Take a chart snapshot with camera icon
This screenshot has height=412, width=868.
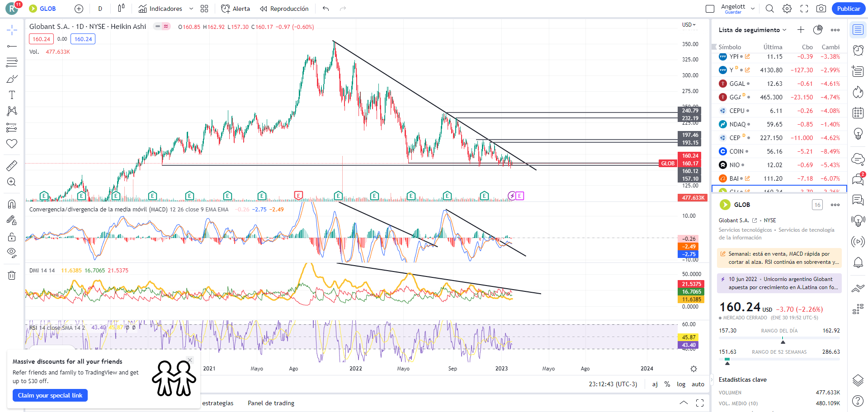(821, 9)
